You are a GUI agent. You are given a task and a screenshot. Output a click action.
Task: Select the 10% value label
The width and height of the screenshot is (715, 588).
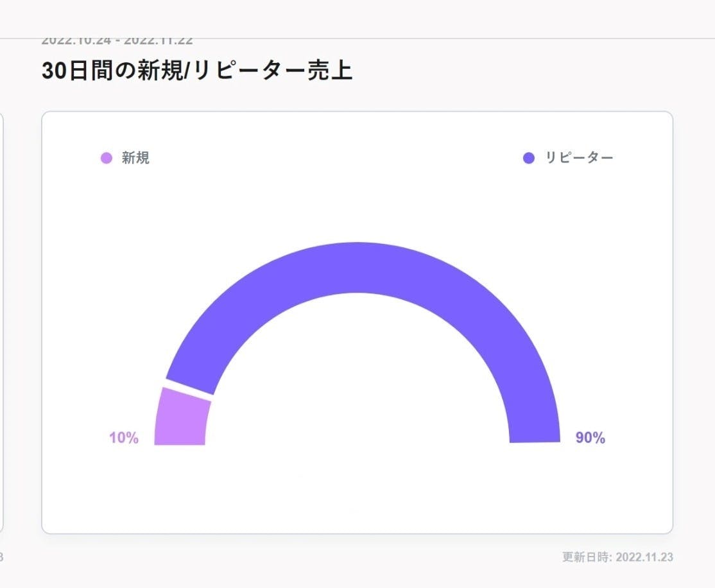[124, 438]
